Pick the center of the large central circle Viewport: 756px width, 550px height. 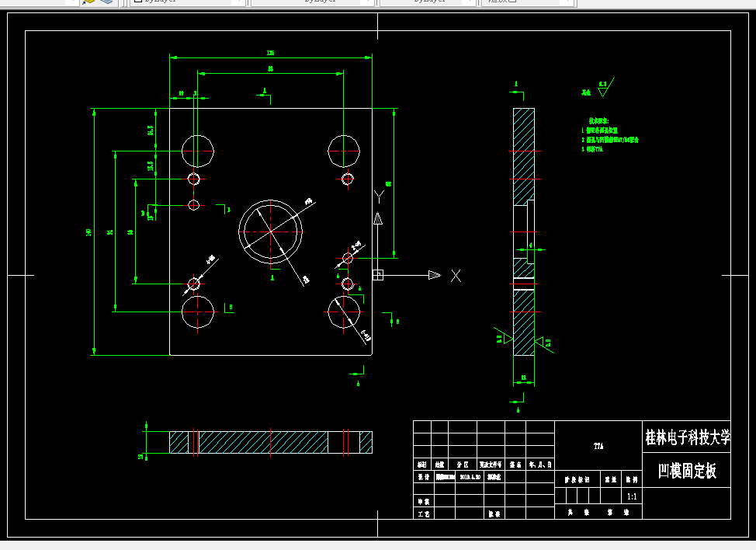click(x=270, y=232)
